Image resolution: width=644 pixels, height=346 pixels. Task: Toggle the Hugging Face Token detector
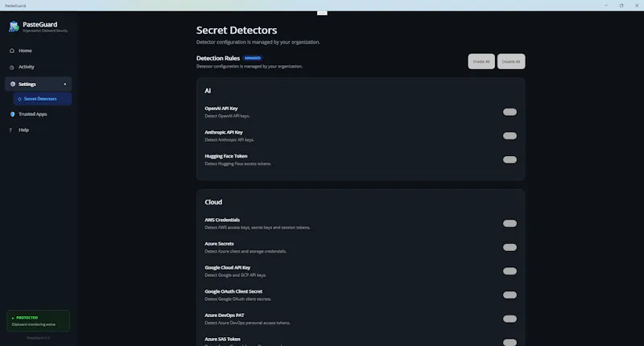click(x=510, y=159)
